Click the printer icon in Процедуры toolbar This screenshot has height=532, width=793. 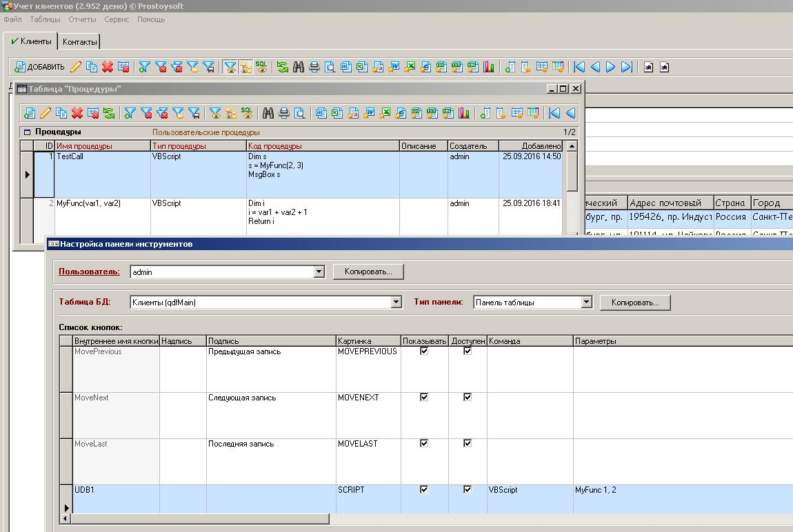click(283, 113)
